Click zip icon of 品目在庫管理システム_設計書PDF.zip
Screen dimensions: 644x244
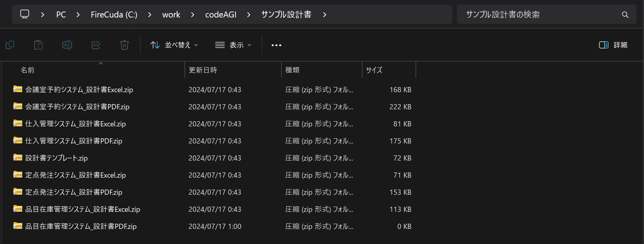coord(18,226)
